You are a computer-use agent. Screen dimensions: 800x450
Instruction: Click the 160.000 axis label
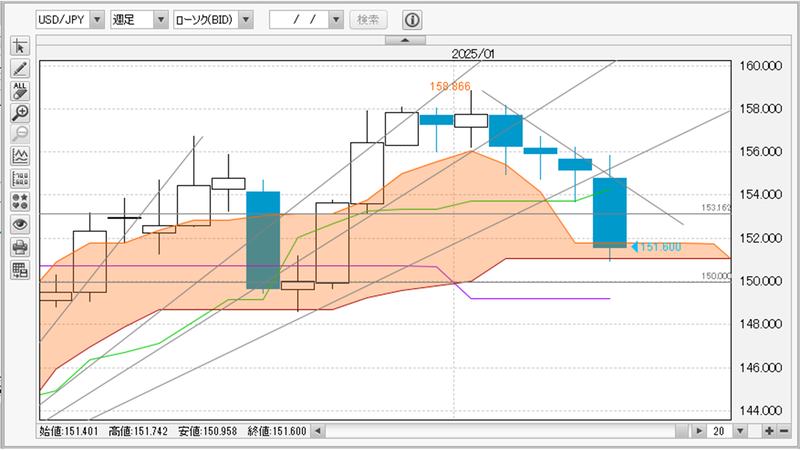pos(761,66)
